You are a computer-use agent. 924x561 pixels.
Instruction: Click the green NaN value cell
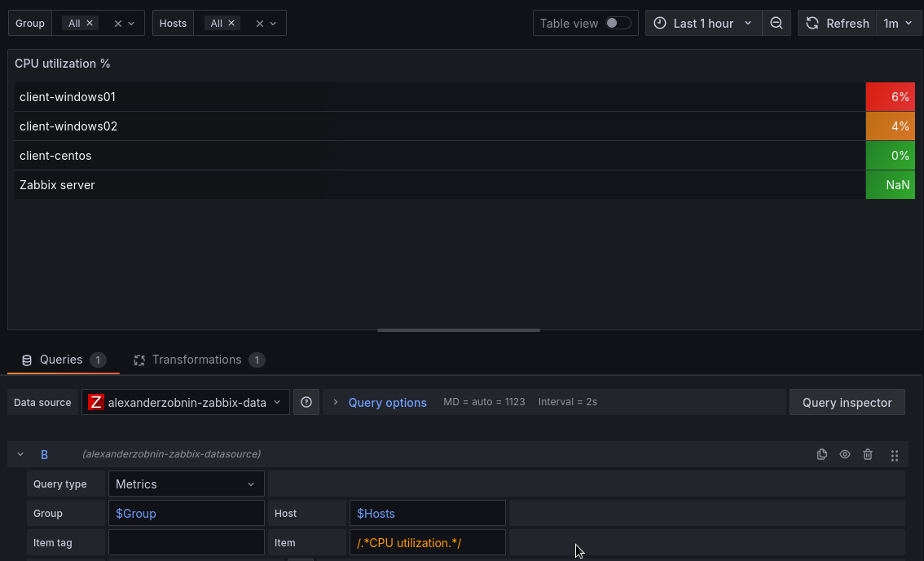click(x=891, y=185)
